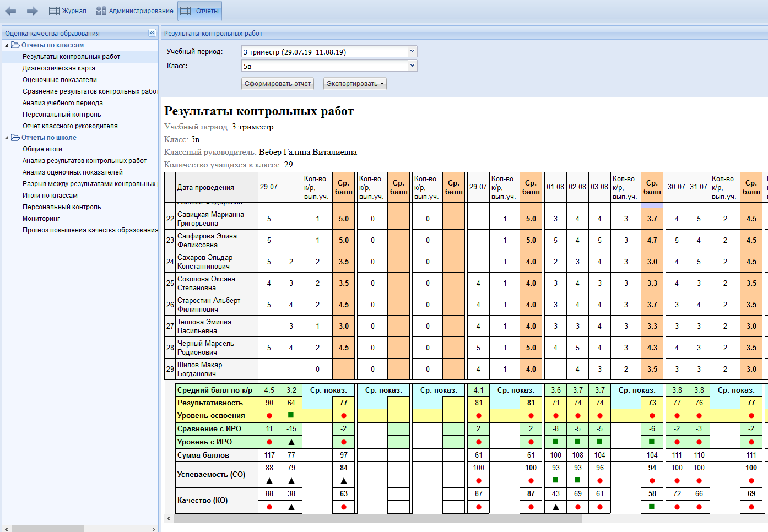Image resolution: width=768 pixels, height=532 pixels.
Task: Go back with the left arrow icon
Action: [x=10, y=11]
